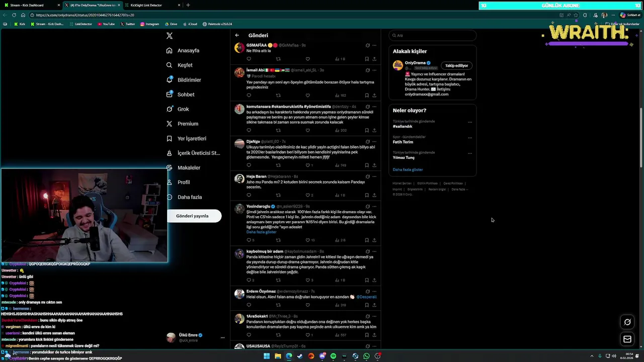Reply to Yosindaroglu's post
The width and height of the screenshot is (644, 362).
click(x=250, y=240)
